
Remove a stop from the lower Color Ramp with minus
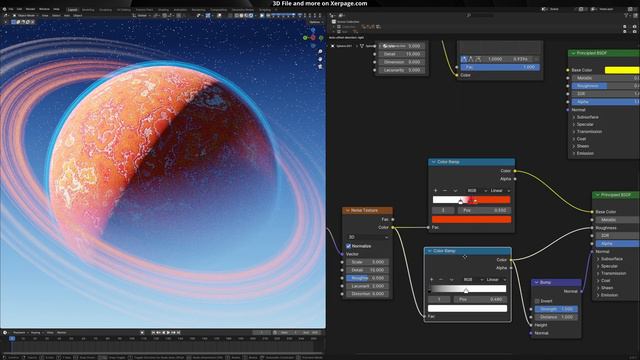pos(441,280)
